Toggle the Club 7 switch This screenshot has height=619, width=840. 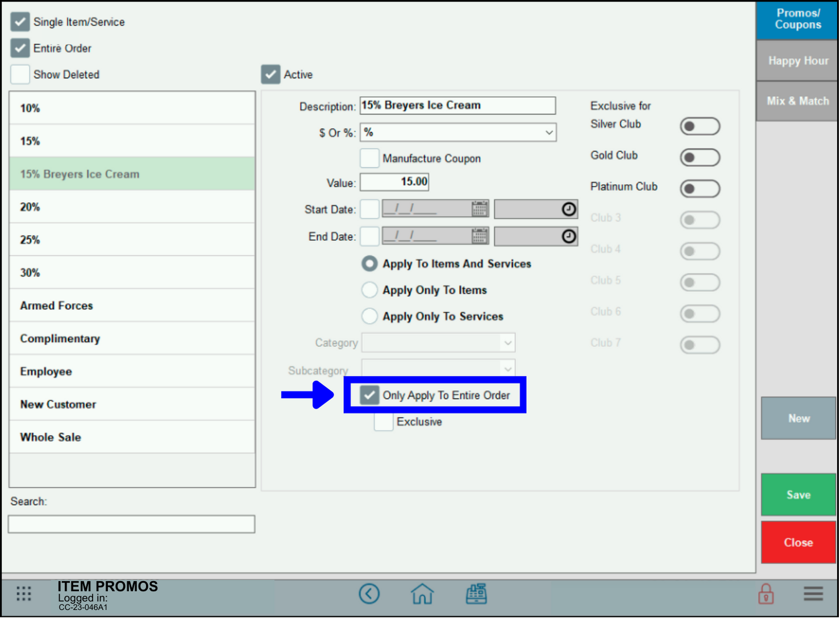point(700,345)
